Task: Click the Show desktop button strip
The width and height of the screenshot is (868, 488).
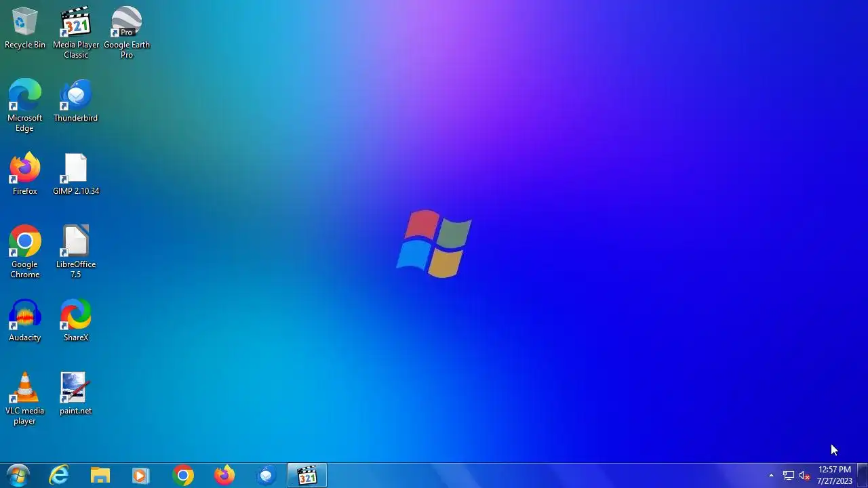Action: pos(862,476)
